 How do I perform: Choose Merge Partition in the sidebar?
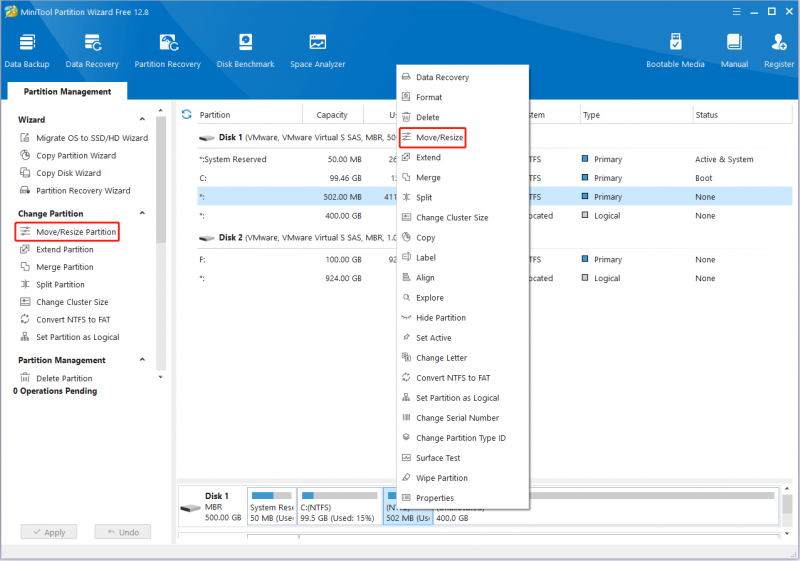click(x=57, y=267)
